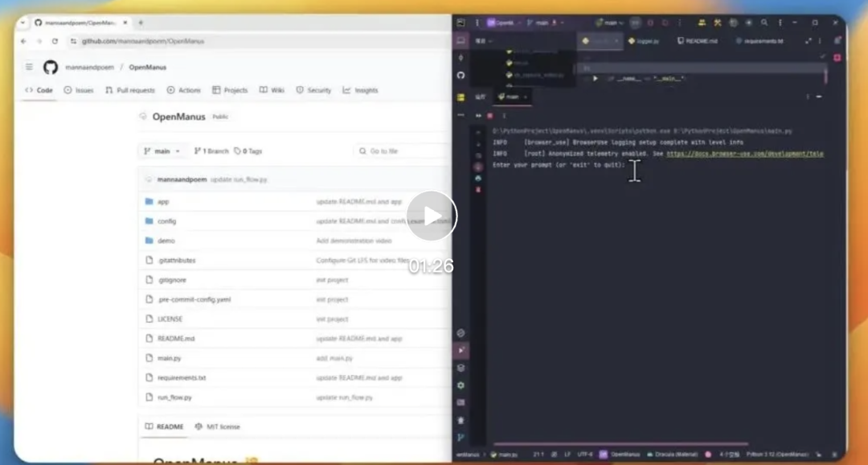Screen dimensions: 868x465
Task: Open the Run tool window icon in the sidebar
Action: pyautogui.click(x=461, y=350)
